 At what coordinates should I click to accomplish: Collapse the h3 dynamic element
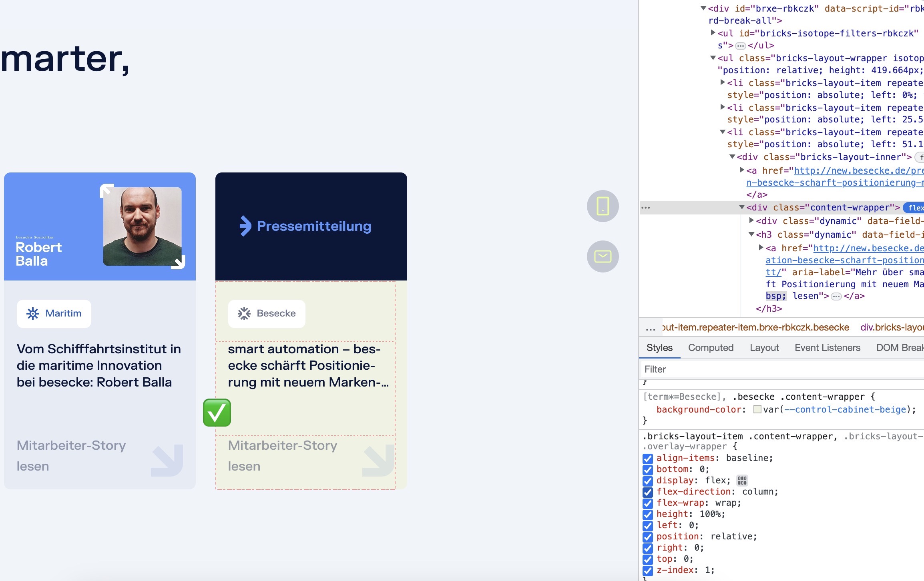[751, 234]
